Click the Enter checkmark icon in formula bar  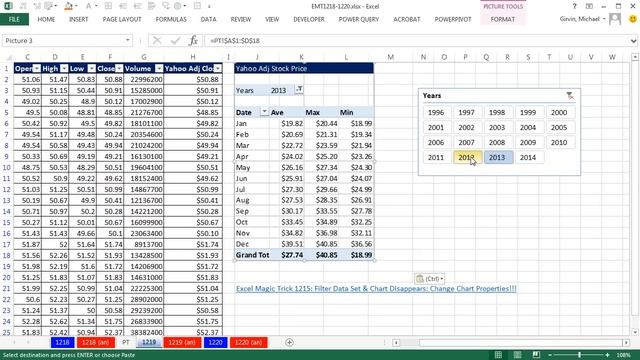pos(175,40)
